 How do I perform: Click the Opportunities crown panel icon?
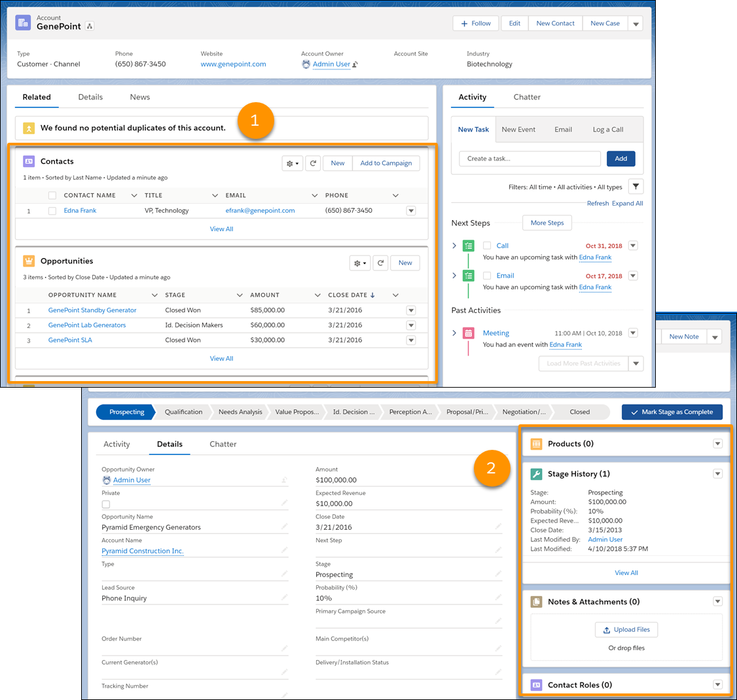(x=29, y=261)
